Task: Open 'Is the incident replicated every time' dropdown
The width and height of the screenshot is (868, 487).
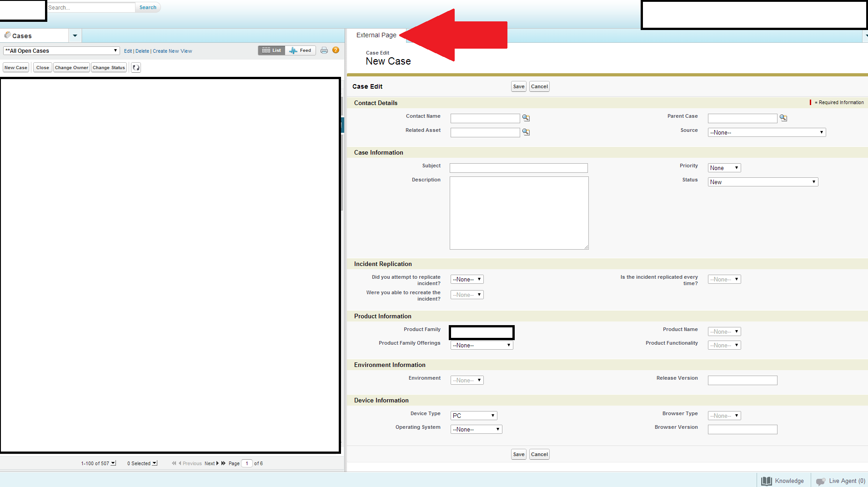Action: (724, 279)
